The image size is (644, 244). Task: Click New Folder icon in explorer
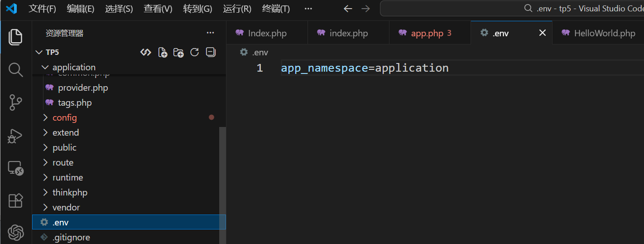[x=178, y=52]
